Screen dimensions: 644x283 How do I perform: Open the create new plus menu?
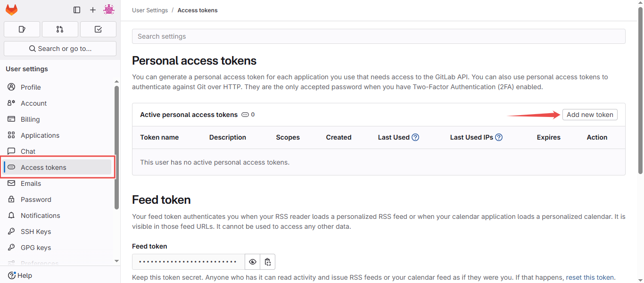click(x=92, y=9)
